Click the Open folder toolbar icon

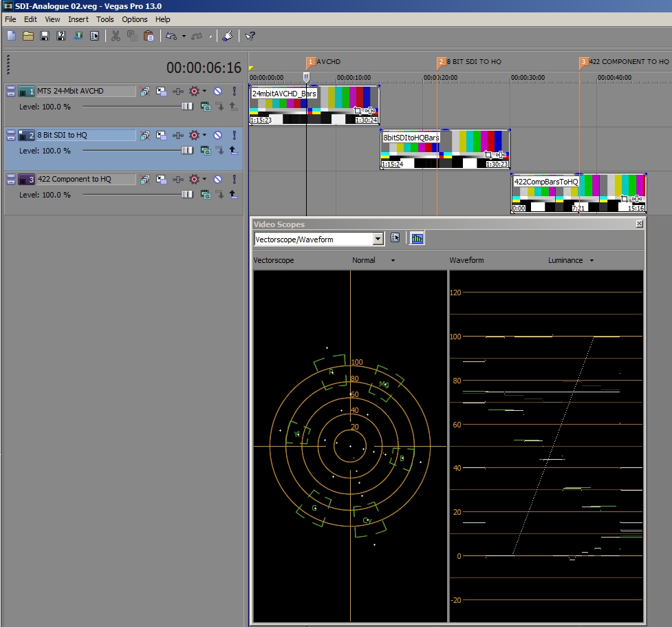pos(28,36)
